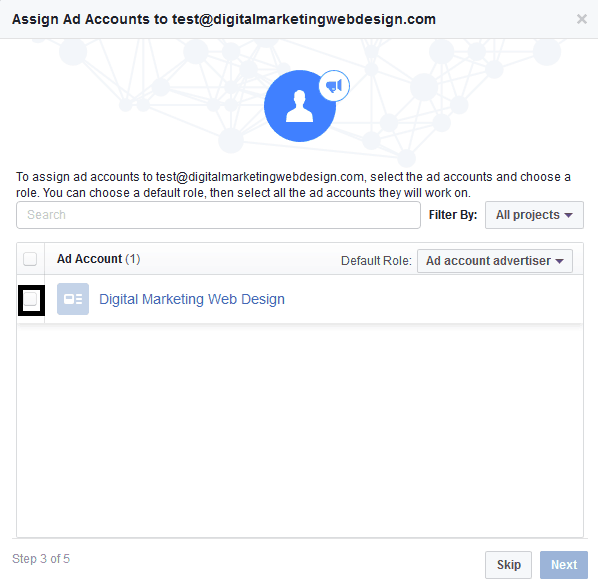The width and height of the screenshot is (598, 588).
Task: Click the arrow on the All projects filter
Action: tap(568, 215)
